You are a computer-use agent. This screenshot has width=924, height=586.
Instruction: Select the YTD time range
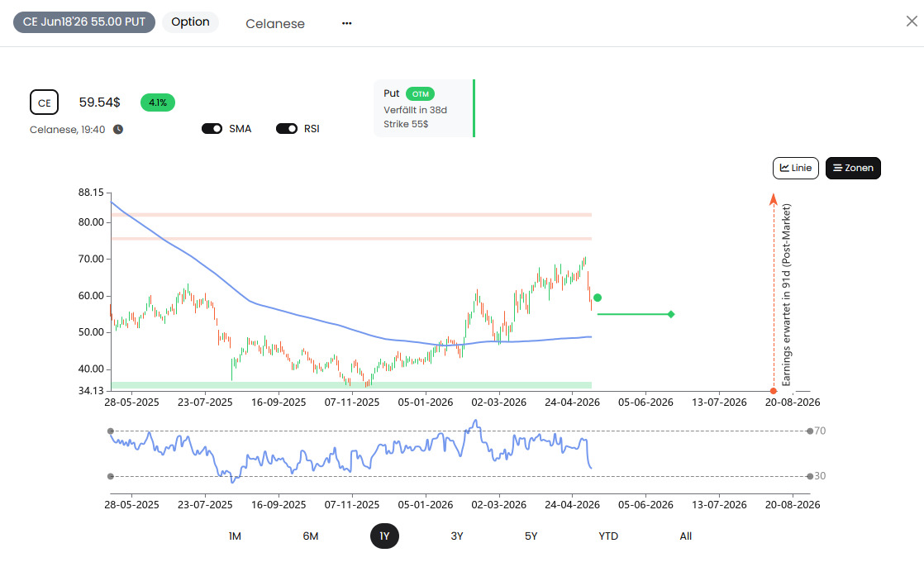(608, 536)
